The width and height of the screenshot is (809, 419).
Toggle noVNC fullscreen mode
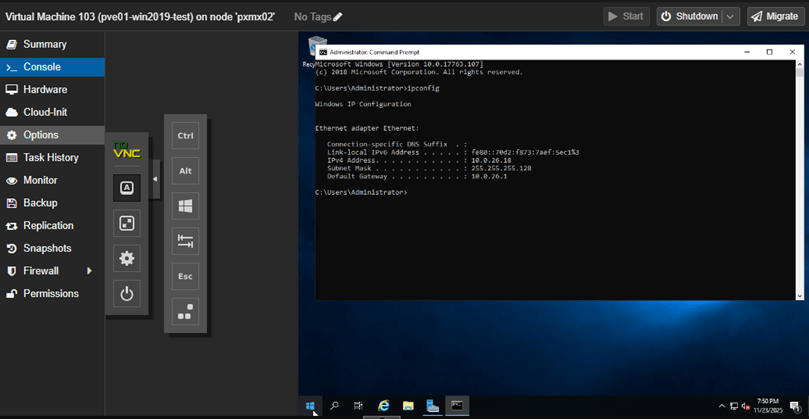(127, 223)
